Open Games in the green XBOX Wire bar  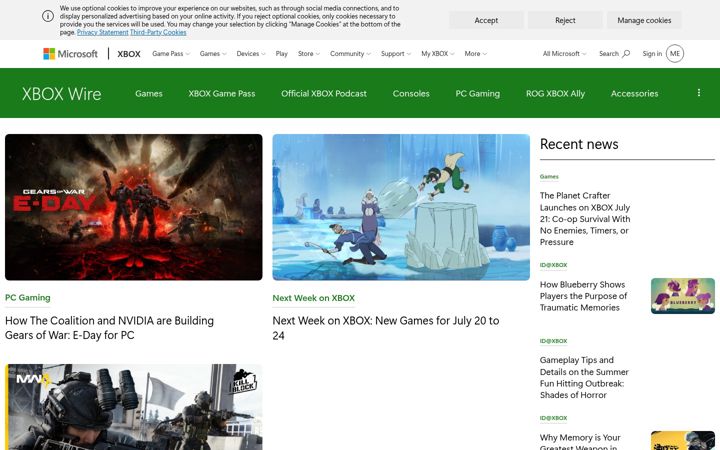coord(149,93)
